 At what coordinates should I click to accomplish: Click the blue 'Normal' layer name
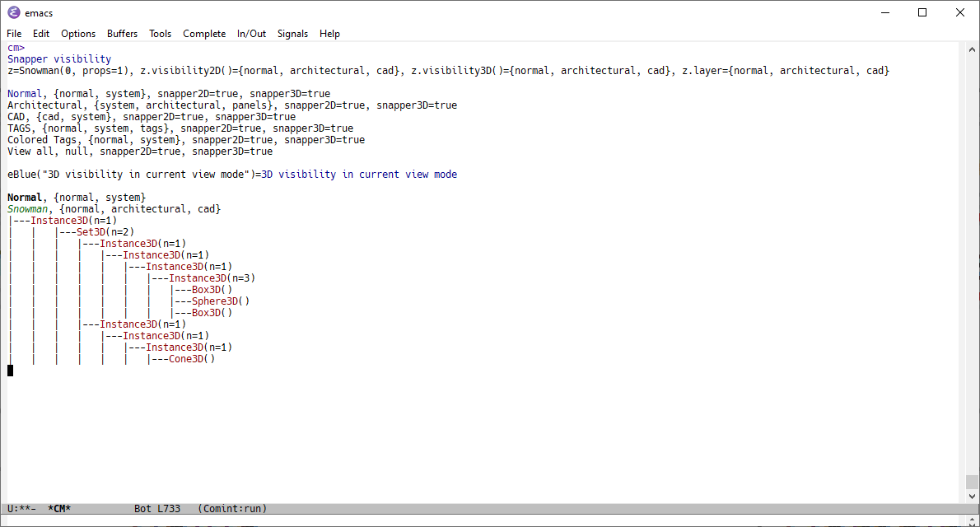tap(25, 94)
